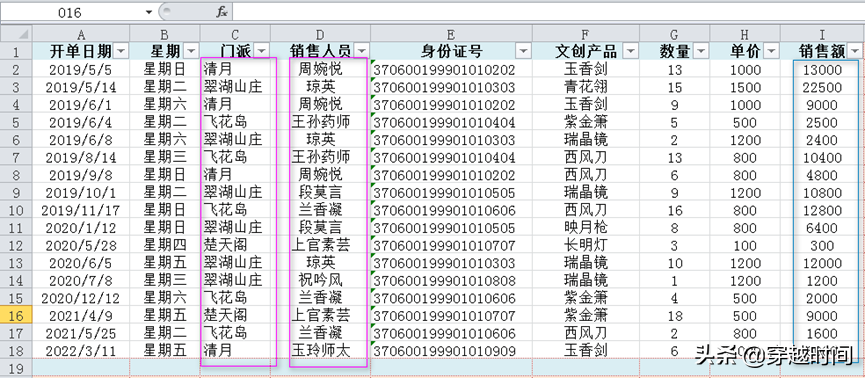Viewport: 865px width, 378px height.
Task: Open the 开单日期 filter dropdown
Action: (x=121, y=51)
